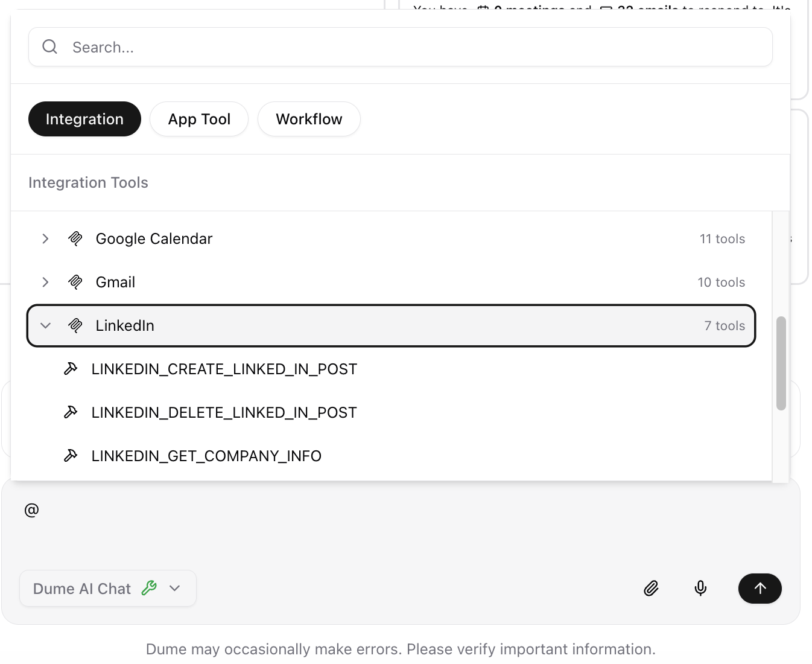Click the LINKEDIN_CREATE_LINKED_IN_POST tool icon
The image size is (812, 664).
[71, 368]
